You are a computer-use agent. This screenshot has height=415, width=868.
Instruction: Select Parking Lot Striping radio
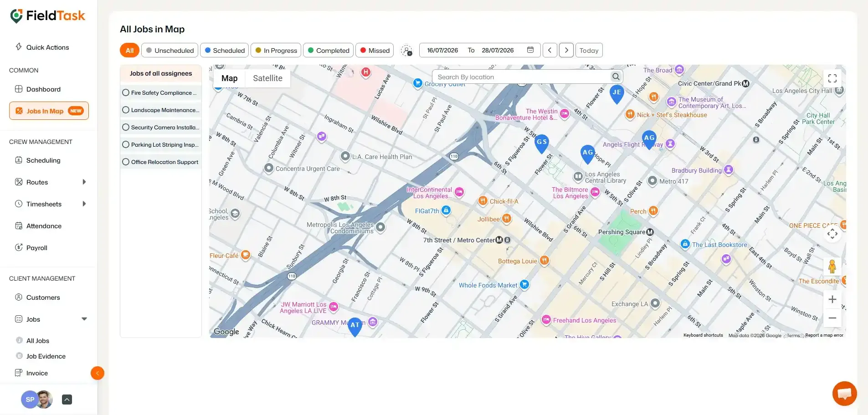tap(126, 144)
